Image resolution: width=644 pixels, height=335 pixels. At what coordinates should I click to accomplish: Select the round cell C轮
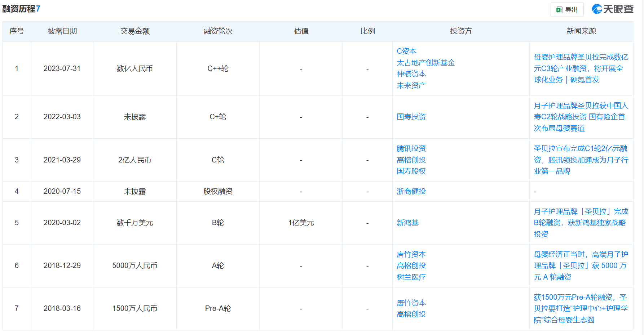point(218,160)
